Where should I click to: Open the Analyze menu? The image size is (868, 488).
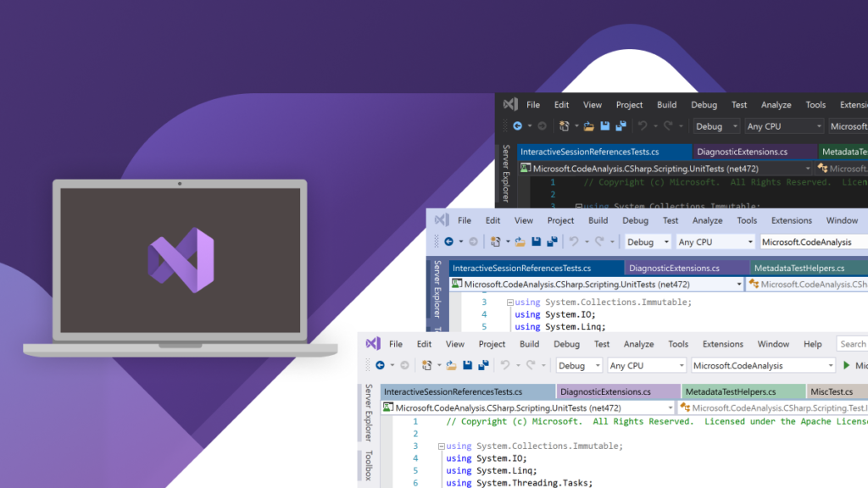pos(640,344)
